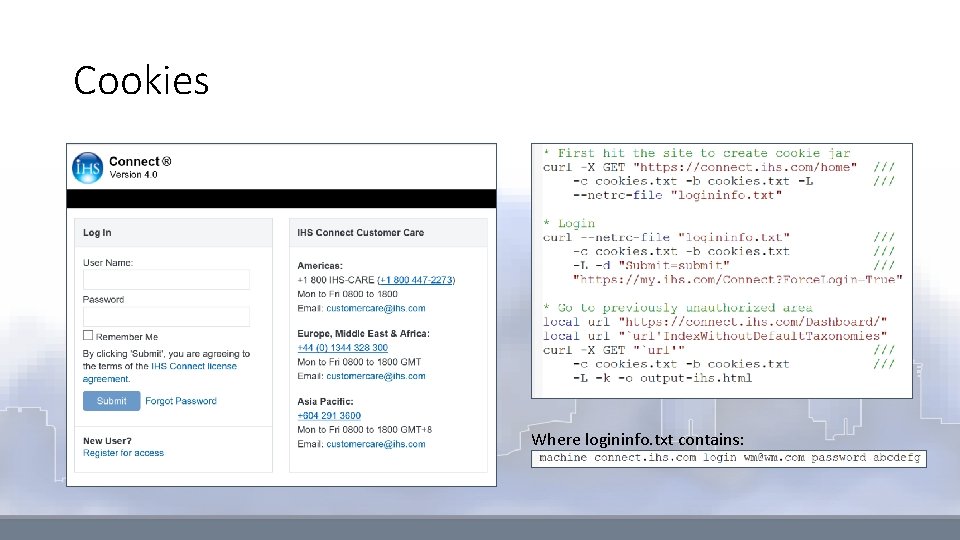Screen dimensions: 960x540
Task: Click the +604 291 3600 phone link
Action: (x=329, y=416)
